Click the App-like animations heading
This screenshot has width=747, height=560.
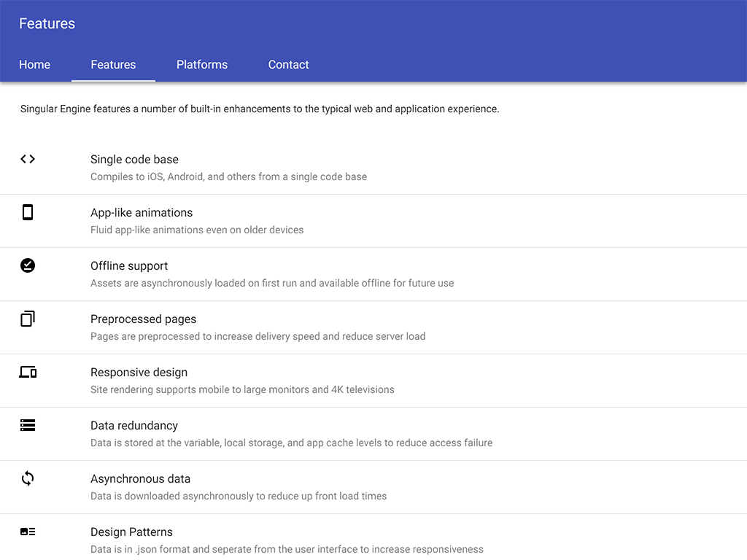pyautogui.click(x=142, y=212)
